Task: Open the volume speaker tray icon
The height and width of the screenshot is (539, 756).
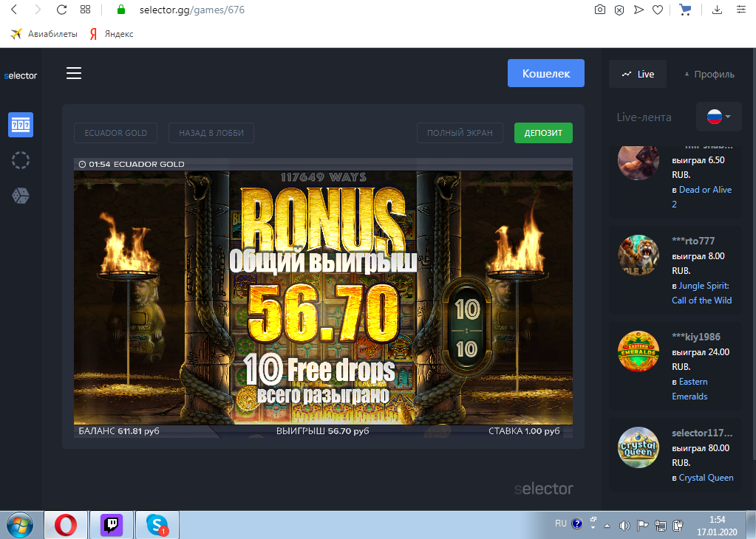Action: point(624,526)
